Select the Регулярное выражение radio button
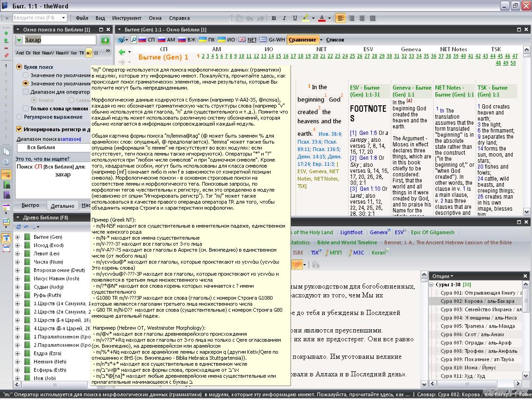Screen dimensions: 532x399 [19, 117]
